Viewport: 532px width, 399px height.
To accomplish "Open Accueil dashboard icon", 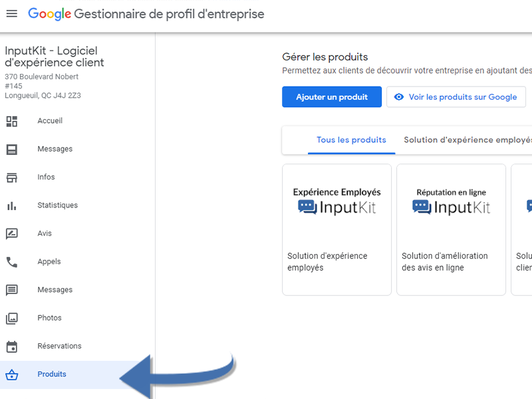I will 12,121.
